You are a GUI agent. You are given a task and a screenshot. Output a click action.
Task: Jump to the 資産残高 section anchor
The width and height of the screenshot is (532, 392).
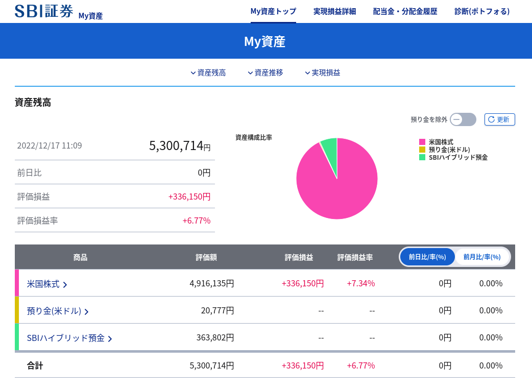click(208, 72)
